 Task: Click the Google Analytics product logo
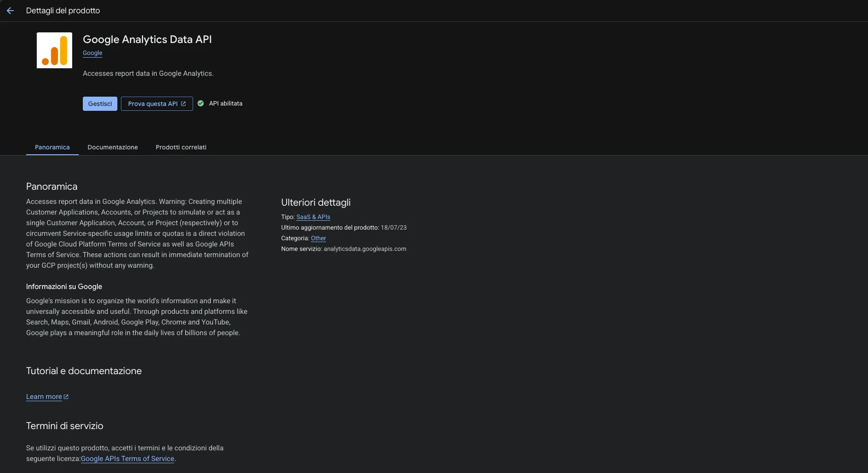point(54,50)
